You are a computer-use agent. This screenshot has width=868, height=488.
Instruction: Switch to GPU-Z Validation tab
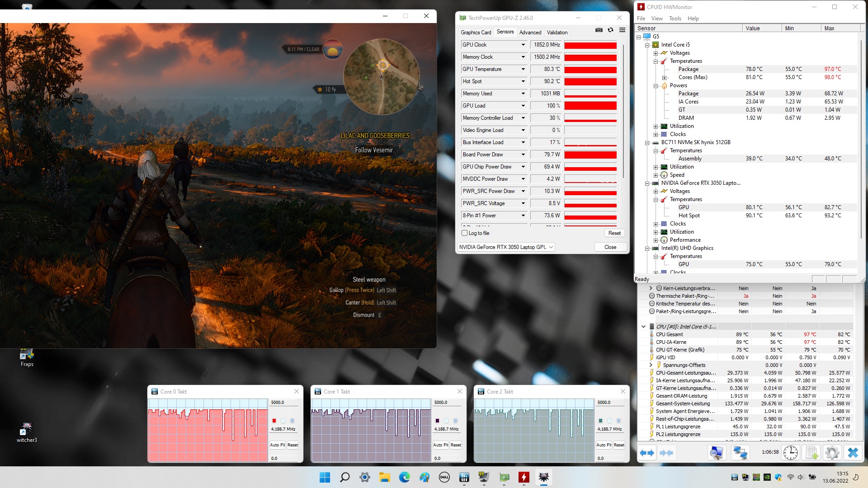pyautogui.click(x=557, y=32)
